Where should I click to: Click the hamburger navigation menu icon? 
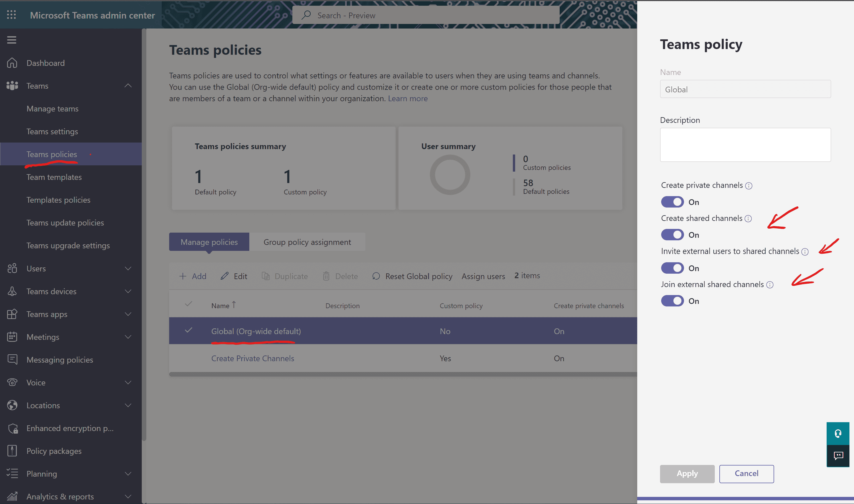point(12,40)
